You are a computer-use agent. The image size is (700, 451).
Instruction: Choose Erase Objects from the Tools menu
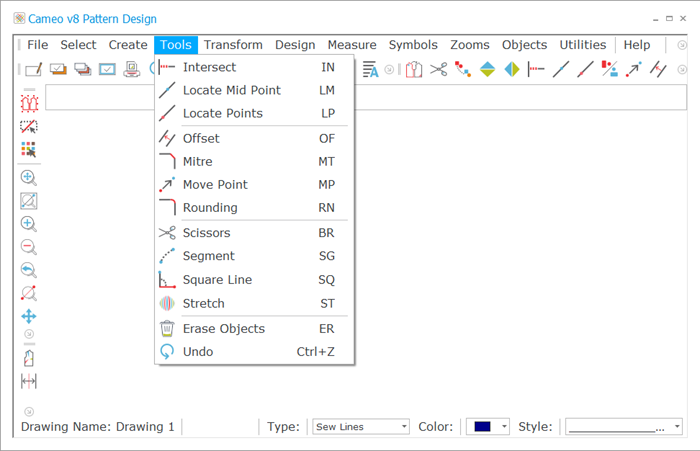[254, 329]
